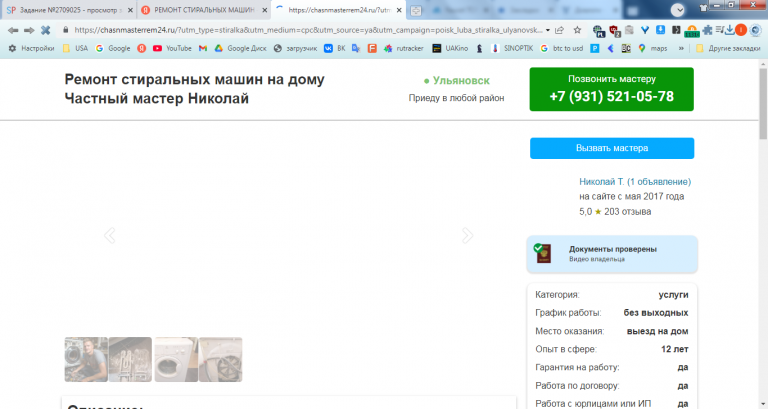The image size is (768, 409).
Task: Open the VK bookmark
Action: pyautogui.click(x=335, y=48)
